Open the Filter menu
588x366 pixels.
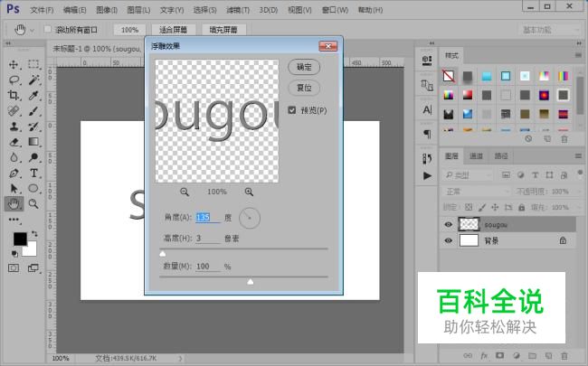click(238, 10)
